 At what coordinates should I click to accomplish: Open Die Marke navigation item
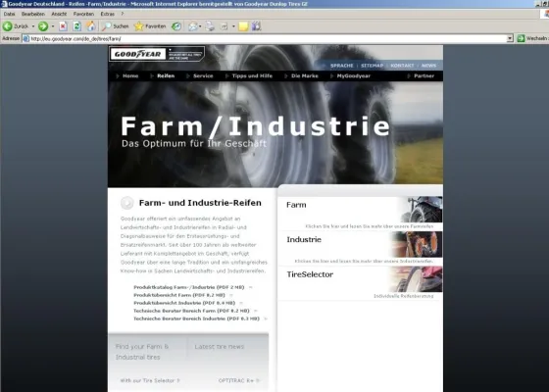pos(305,76)
